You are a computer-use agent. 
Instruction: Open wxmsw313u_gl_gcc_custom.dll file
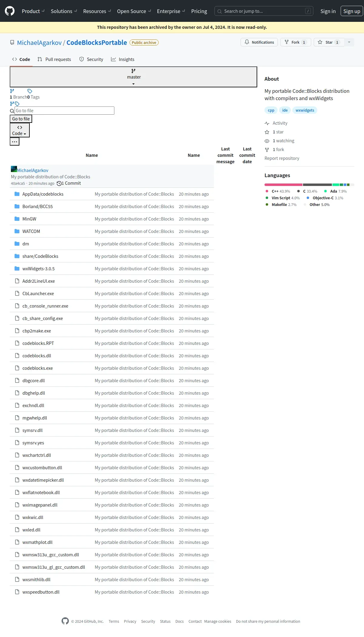pyautogui.click(x=54, y=567)
